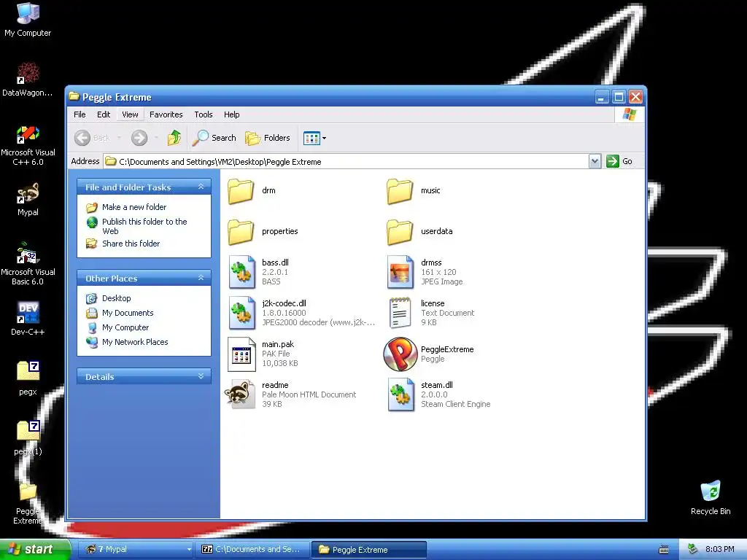
Task: Go to My Computer in Other Places
Action: coord(125,327)
